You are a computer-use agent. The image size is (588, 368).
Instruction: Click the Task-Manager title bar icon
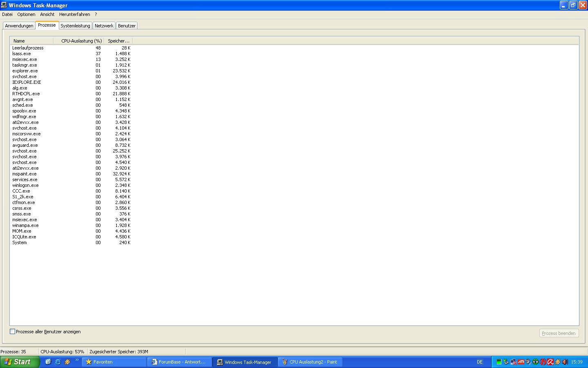tap(4, 5)
